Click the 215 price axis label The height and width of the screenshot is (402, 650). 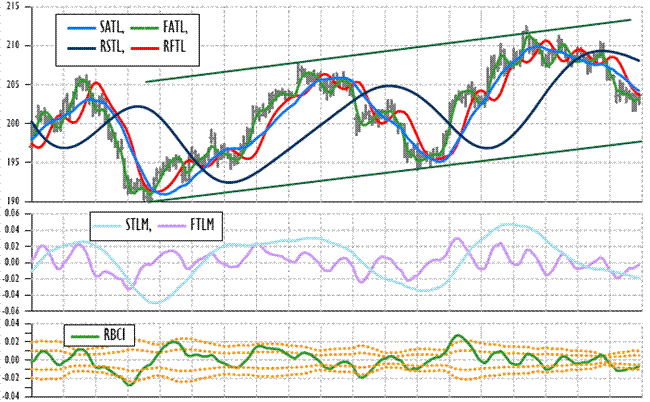pos(13,7)
